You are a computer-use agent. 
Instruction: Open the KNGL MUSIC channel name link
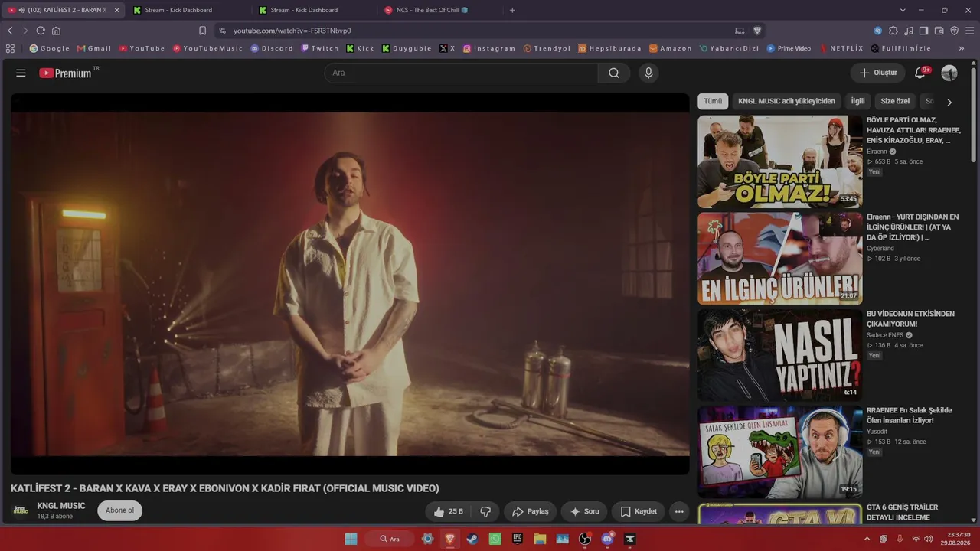point(61,506)
